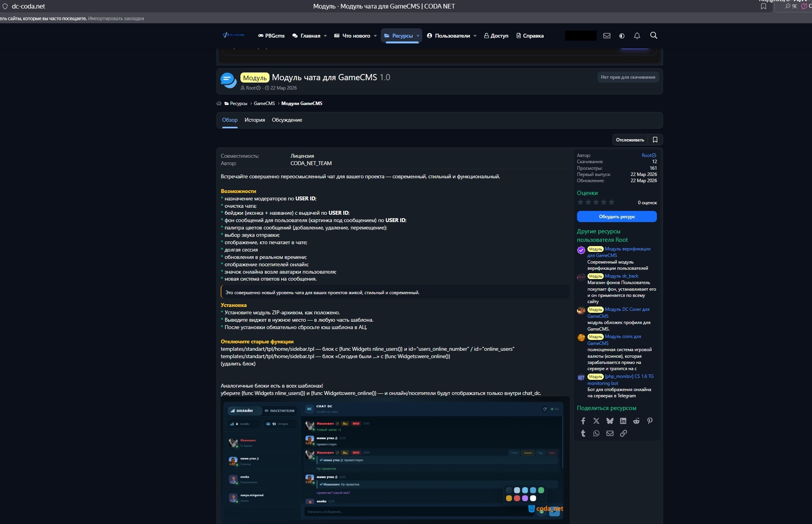The image size is (812, 524).
Task: Share the resource via WhatsApp
Action: [x=596, y=433]
